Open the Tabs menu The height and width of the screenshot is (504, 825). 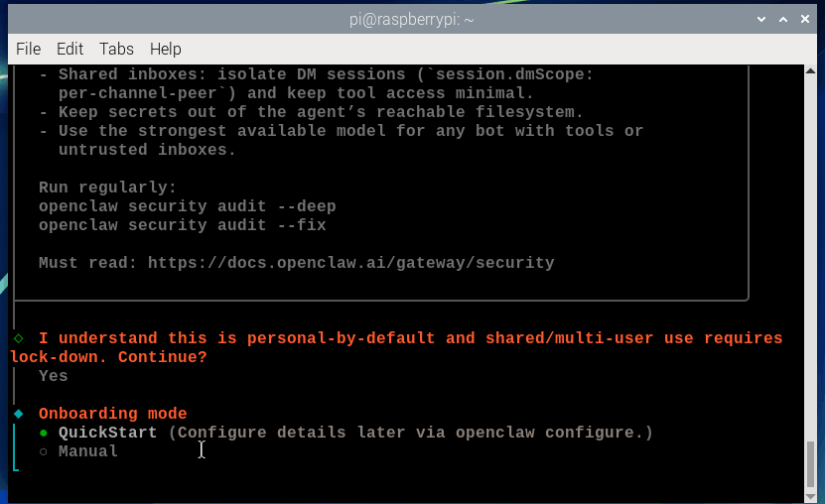(116, 49)
